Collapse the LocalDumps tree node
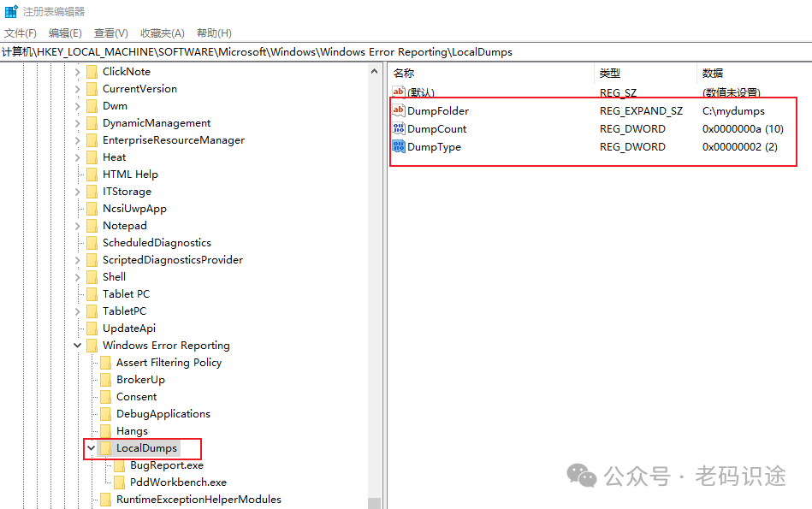Viewport: 812px width, 509px height. tap(92, 448)
